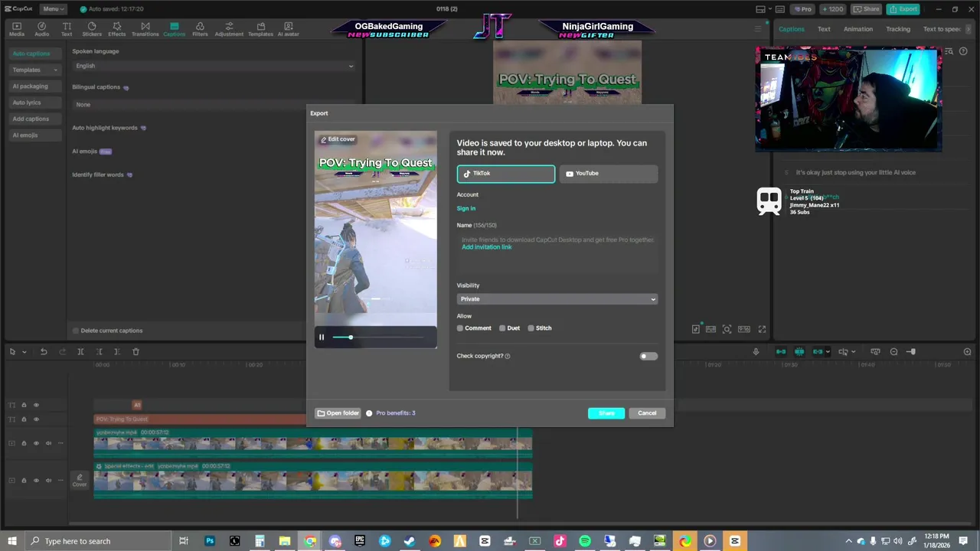Click the Cover edit icon on timeline
The image size is (980, 551).
[80, 481]
